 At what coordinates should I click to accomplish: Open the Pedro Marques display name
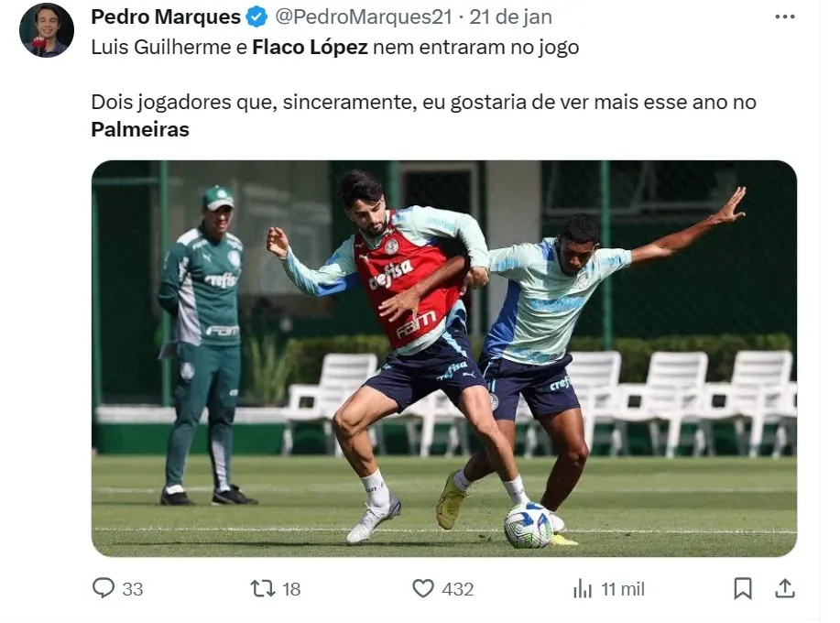[166, 16]
